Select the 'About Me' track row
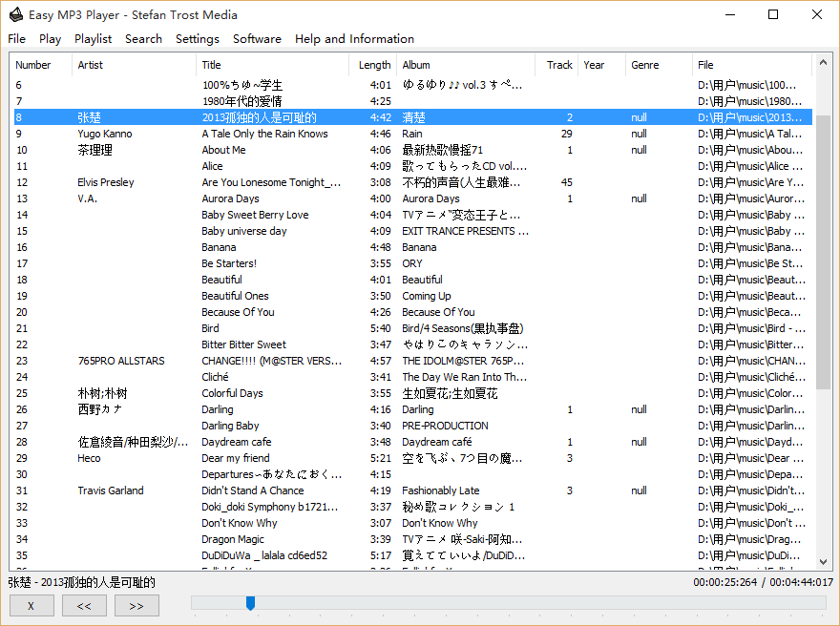The height and width of the screenshot is (626, 840). pyautogui.click(x=413, y=150)
